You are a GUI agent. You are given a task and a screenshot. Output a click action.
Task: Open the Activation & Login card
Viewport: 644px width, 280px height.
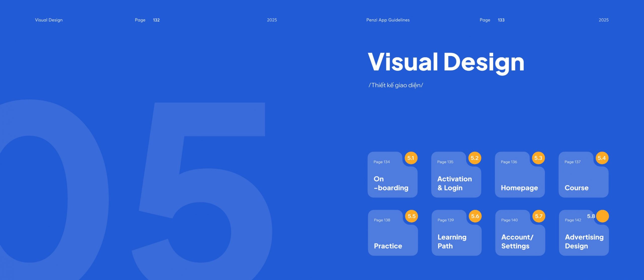(x=456, y=175)
